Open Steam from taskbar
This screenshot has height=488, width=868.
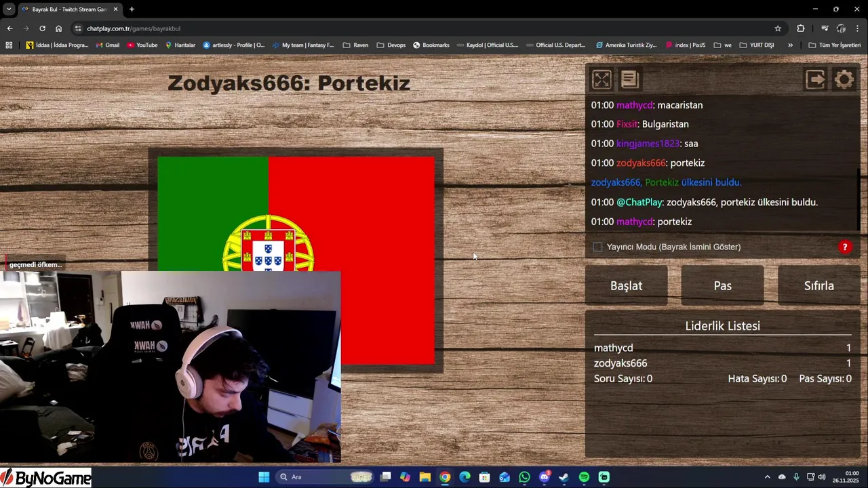click(564, 477)
